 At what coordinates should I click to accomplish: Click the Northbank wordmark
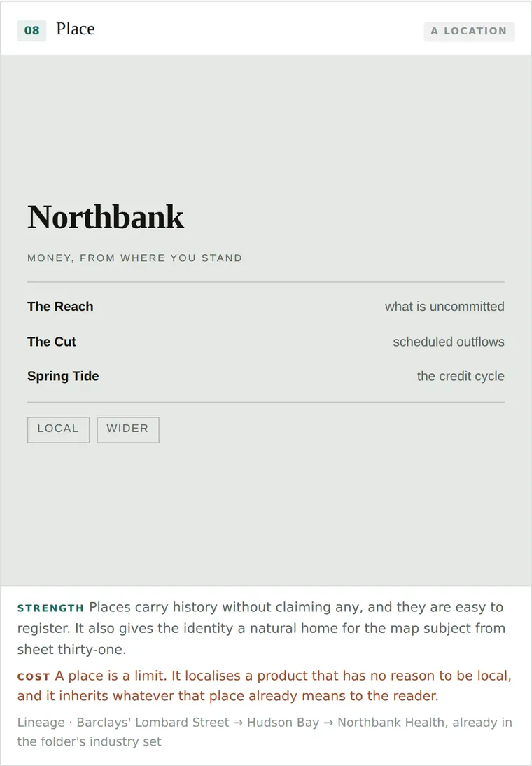(x=106, y=217)
